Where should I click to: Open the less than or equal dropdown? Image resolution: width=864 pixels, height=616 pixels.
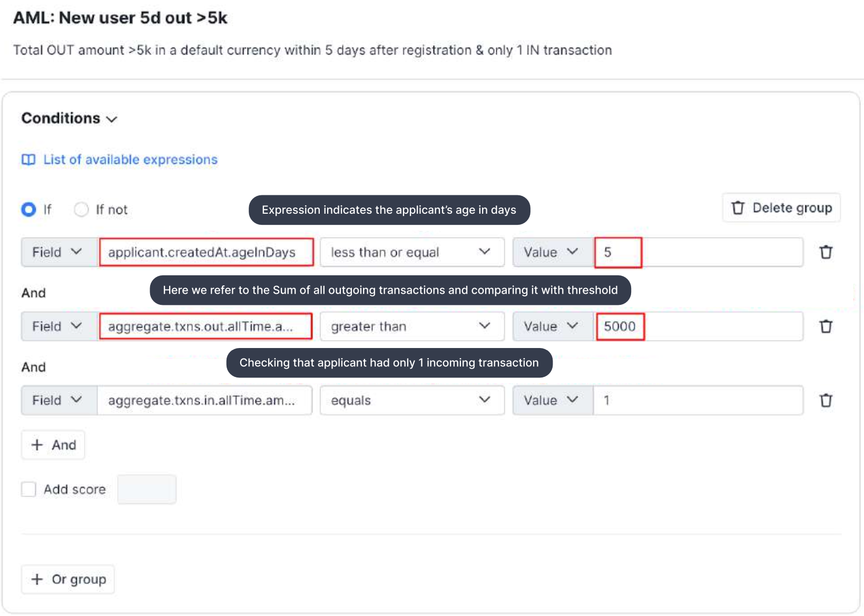point(412,252)
